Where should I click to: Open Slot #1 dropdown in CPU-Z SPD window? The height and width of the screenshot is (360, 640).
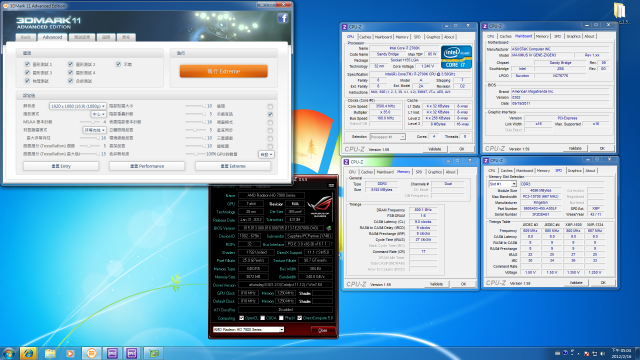pyautogui.click(x=502, y=184)
